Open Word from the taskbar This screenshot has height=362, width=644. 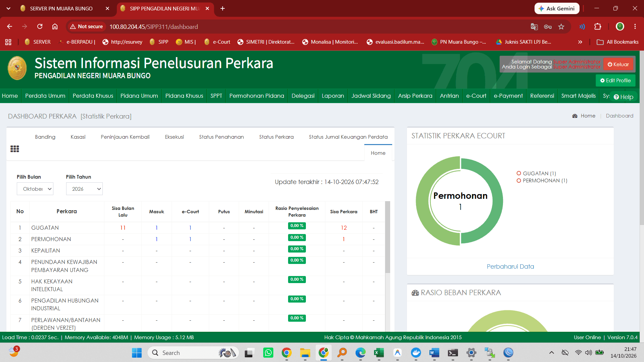434,353
